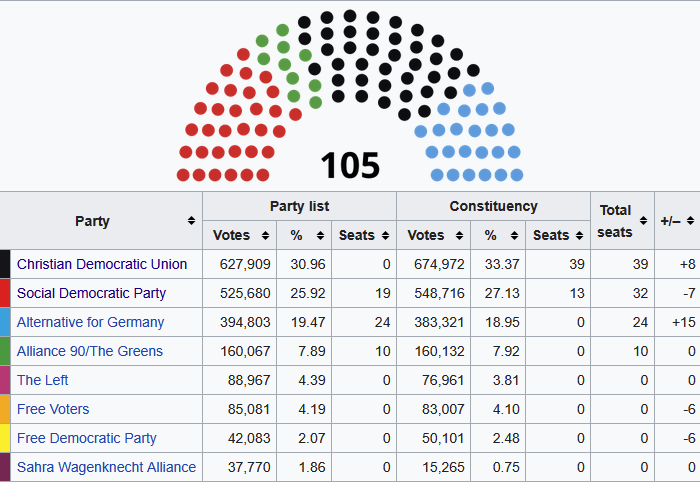This screenshot has height=482, width=700.
Task: Sort by Party list Votes arrows
Action: click(265, 235)
